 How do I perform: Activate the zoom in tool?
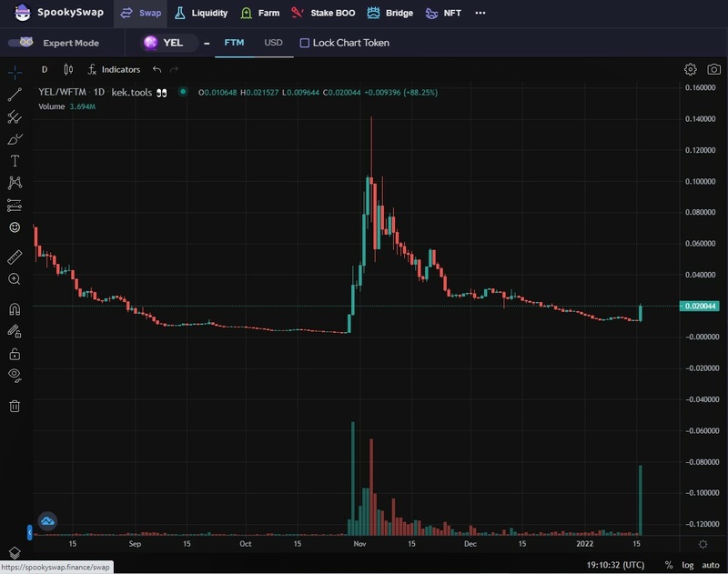click(x=15, y=279)
